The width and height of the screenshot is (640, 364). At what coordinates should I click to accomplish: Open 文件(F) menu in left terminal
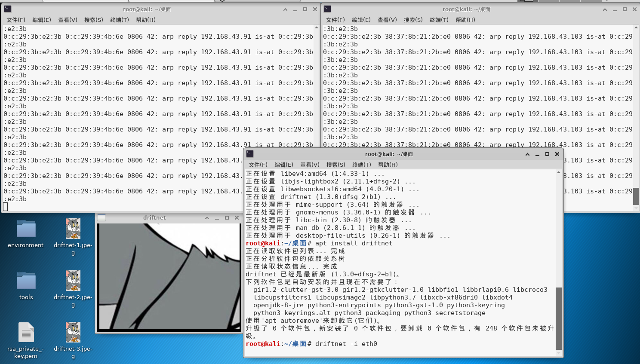(x=16, y=20)
